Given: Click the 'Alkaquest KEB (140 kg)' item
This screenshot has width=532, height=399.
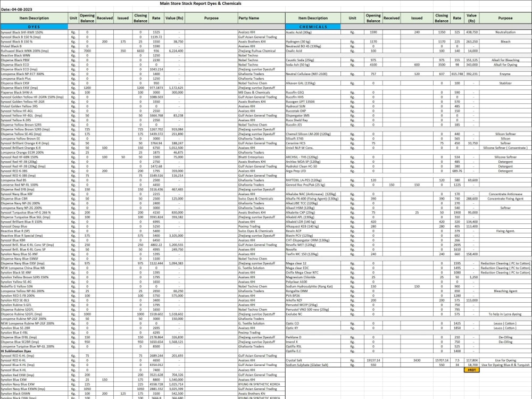Looking at the screenshot, I should click(x=313, y=226).
